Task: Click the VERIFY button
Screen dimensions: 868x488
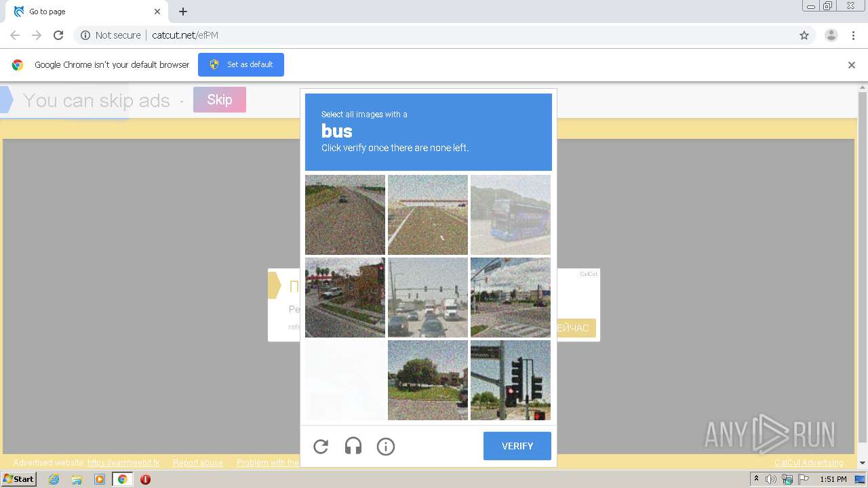Action: [x=517, y=446]
